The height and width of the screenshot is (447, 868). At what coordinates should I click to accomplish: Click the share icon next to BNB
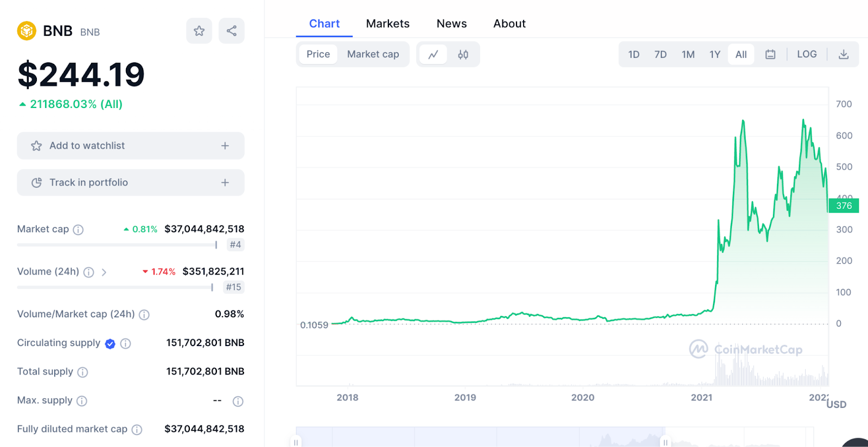point(232,31)
